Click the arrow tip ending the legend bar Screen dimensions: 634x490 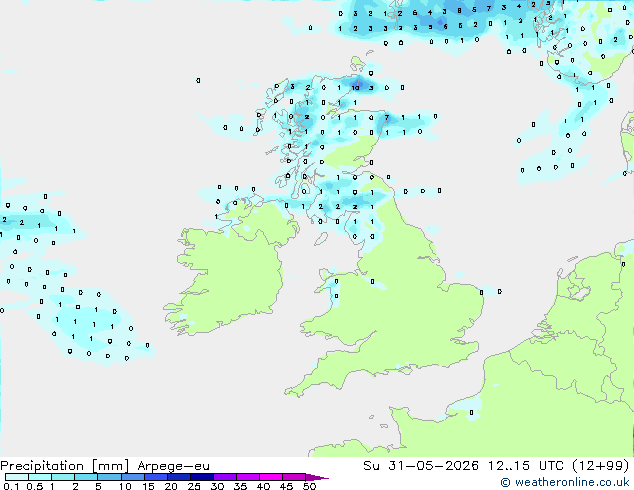[318, 478]
